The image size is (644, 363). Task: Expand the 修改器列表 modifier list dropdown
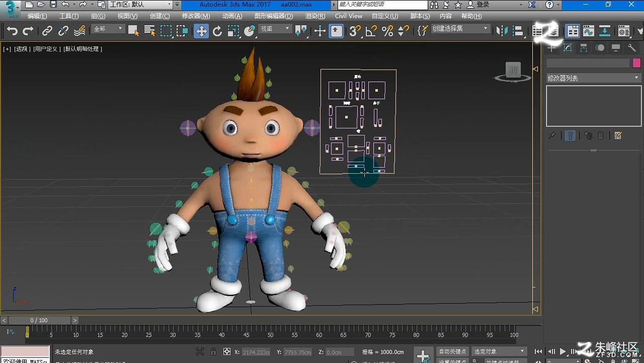point(593,78)
